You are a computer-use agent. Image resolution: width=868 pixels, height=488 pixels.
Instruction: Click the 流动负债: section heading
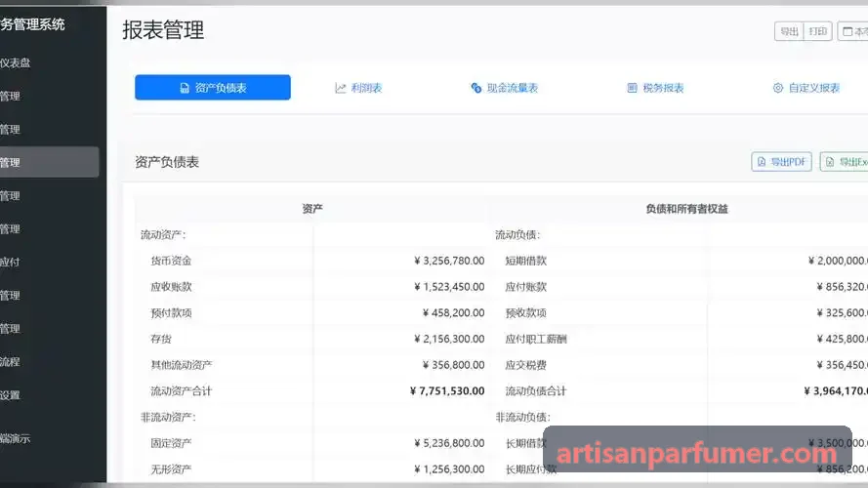[x=517, y=234]
